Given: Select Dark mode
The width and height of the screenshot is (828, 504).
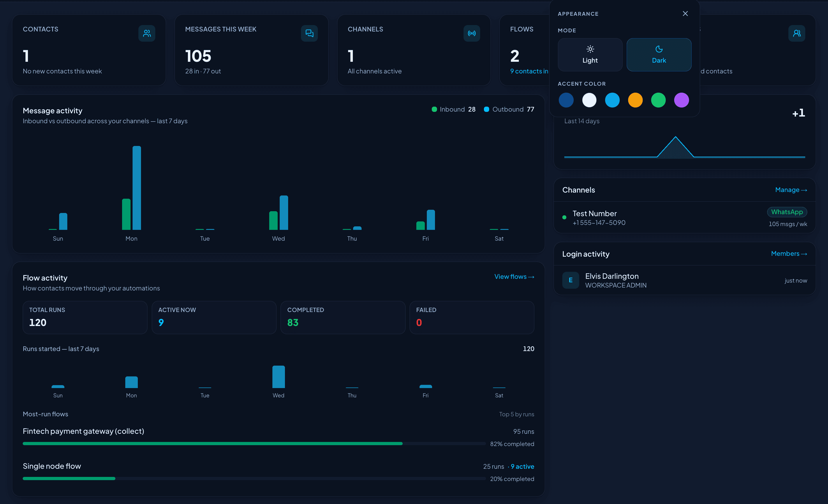Looking at the screenshot, I should point(659,54).
